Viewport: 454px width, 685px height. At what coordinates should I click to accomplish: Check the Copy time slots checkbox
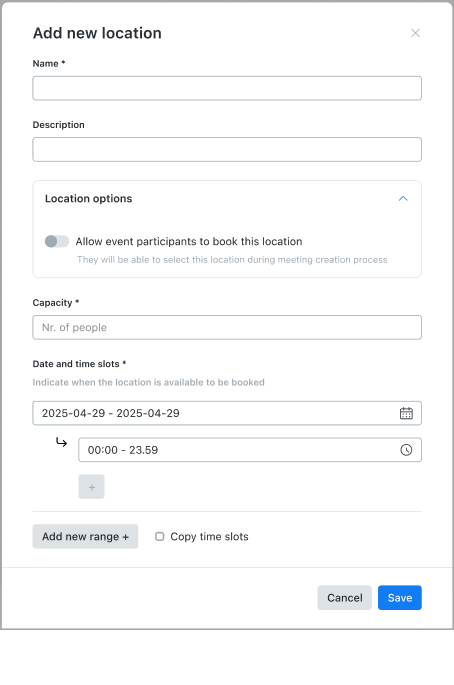(x=159, y=536)
